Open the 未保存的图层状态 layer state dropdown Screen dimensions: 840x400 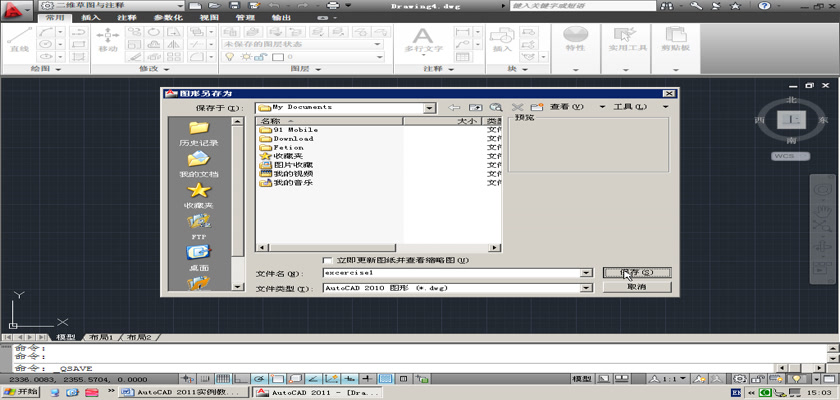click(303, 44)
